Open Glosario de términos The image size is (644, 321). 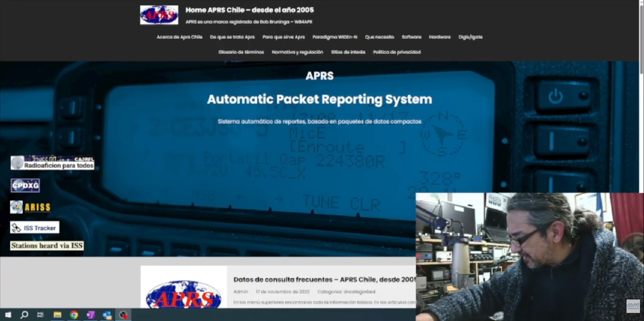[x=241, y=52]
